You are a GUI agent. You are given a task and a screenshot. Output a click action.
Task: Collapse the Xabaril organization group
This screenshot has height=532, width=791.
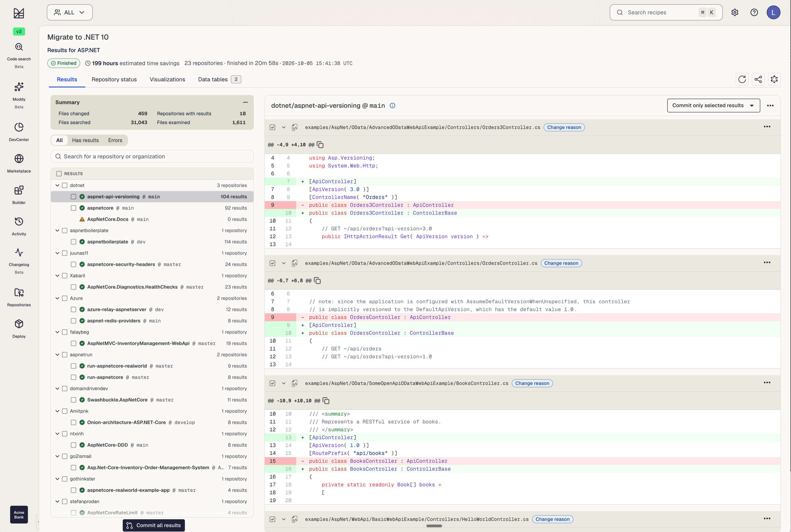57,276
